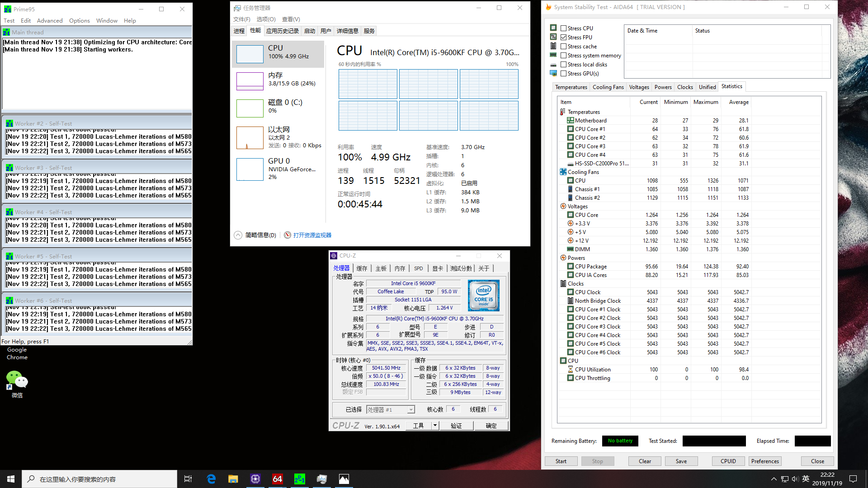Open the processor selection dropdown in CPU-Z

coord(410,410)
